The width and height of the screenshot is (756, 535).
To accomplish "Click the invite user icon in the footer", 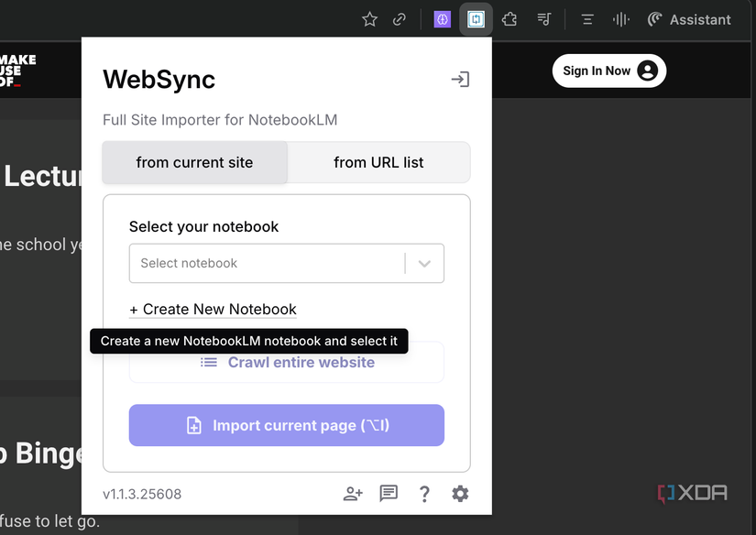I will tap(353, 494).
